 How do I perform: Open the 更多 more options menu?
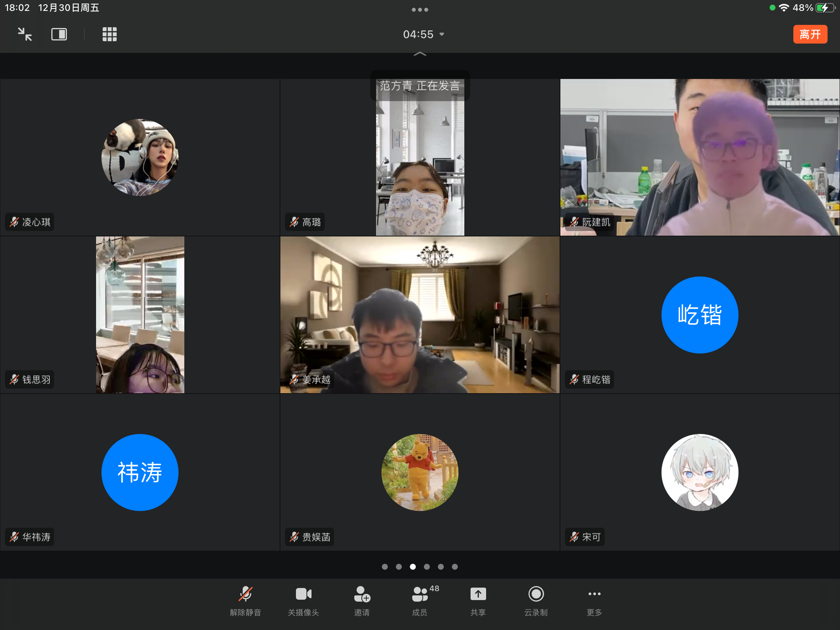click(x=594, y=601)
